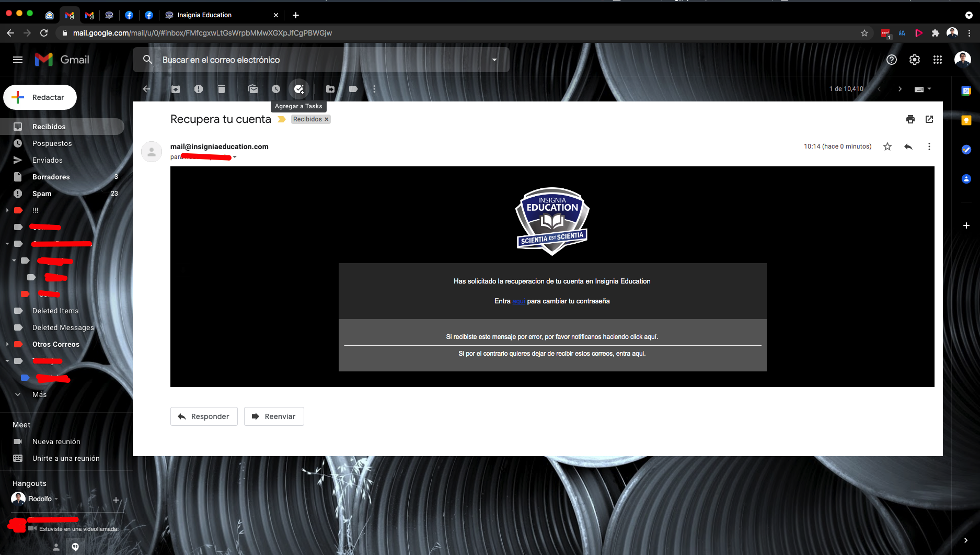Screen dimensions: 980x555
Task: Print the email conversation
Action: 910,119
